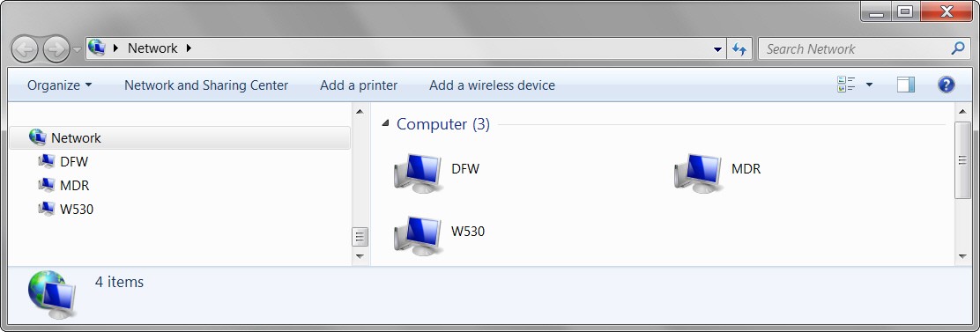Choose Add a printer
The image size is (980, 332).
click(x=359, y=85)
